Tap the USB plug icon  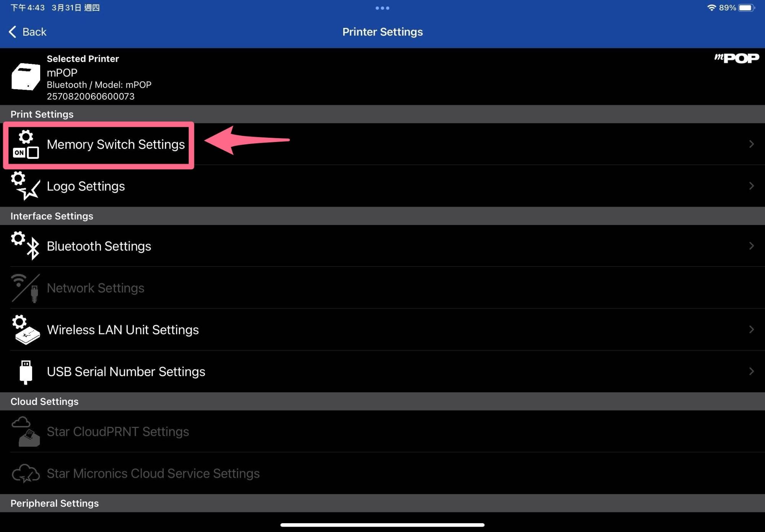click(26, 372)
